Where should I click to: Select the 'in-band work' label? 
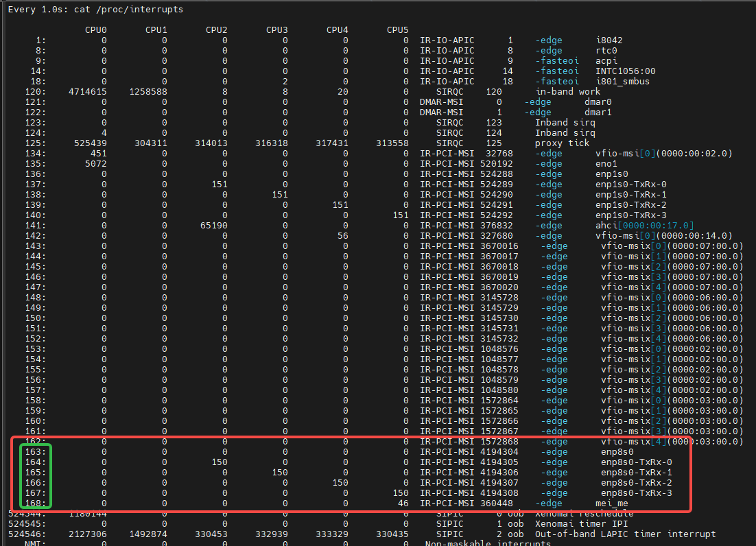click(x=567, y=92)
